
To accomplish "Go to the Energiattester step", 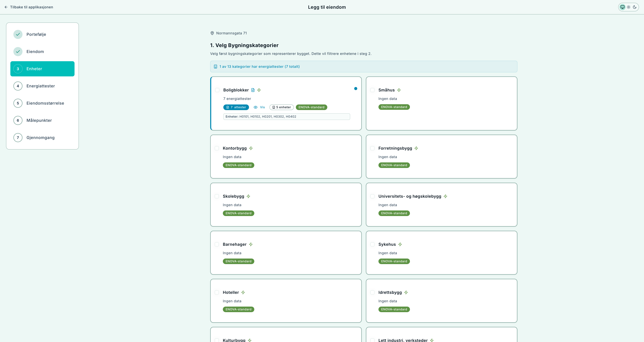I will click(x=41, y=86).
